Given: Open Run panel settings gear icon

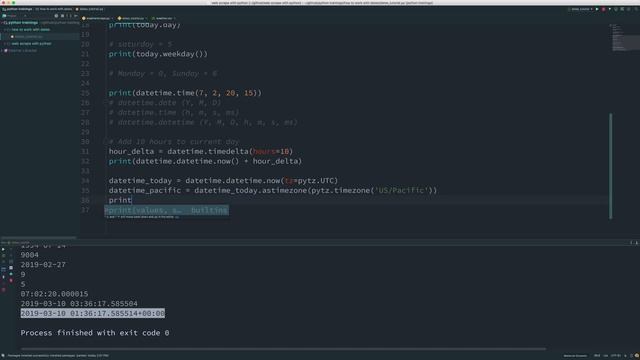Looking at the screenshot, I should click(x=631, y=242).
